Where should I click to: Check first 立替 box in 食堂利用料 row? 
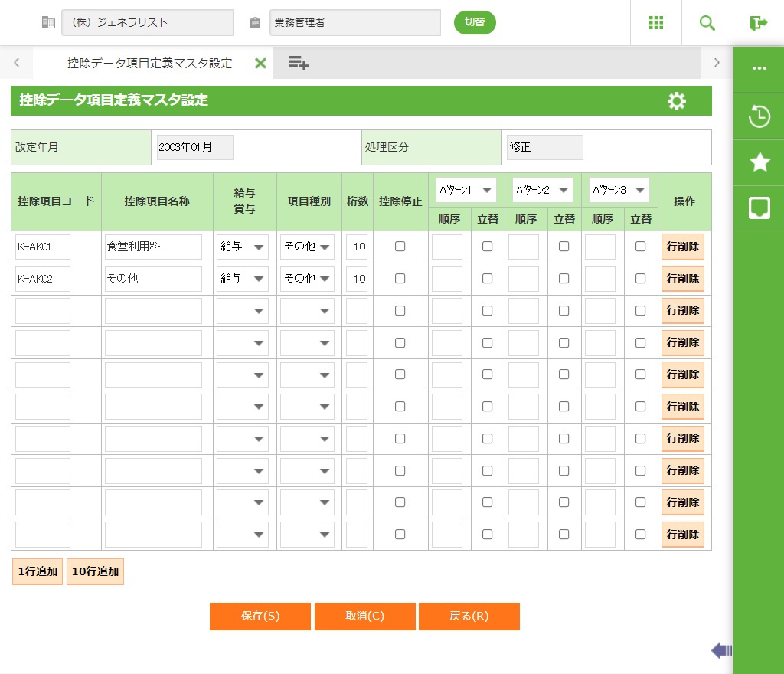tap(487, 247)
